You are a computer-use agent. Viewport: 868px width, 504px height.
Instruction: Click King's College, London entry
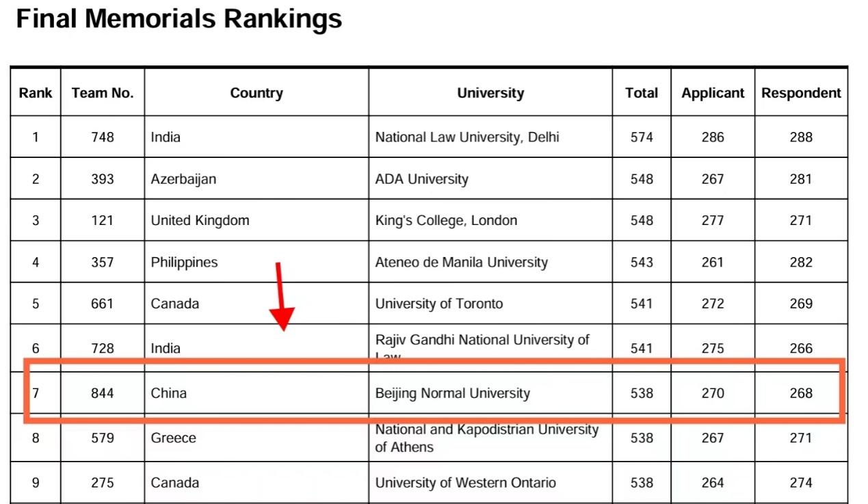click(x=446, y=220)
